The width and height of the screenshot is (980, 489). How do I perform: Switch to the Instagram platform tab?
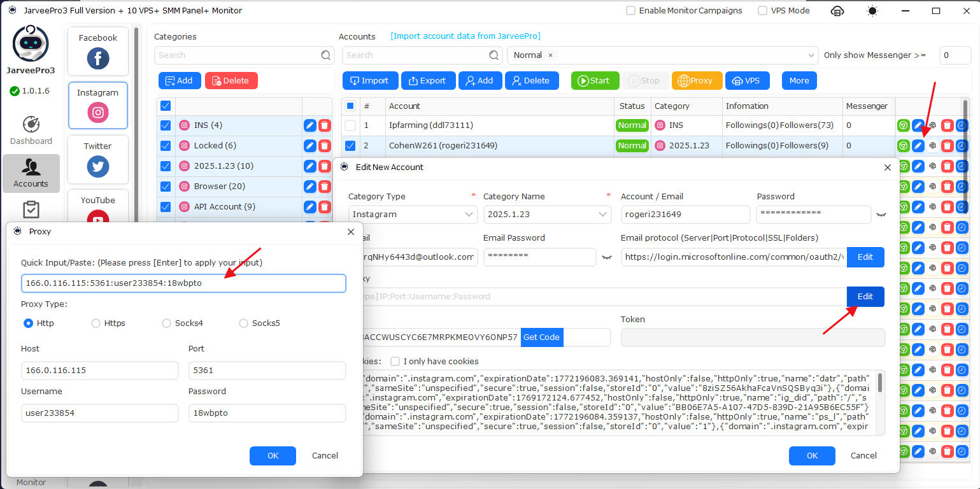[x=98, y=106]
